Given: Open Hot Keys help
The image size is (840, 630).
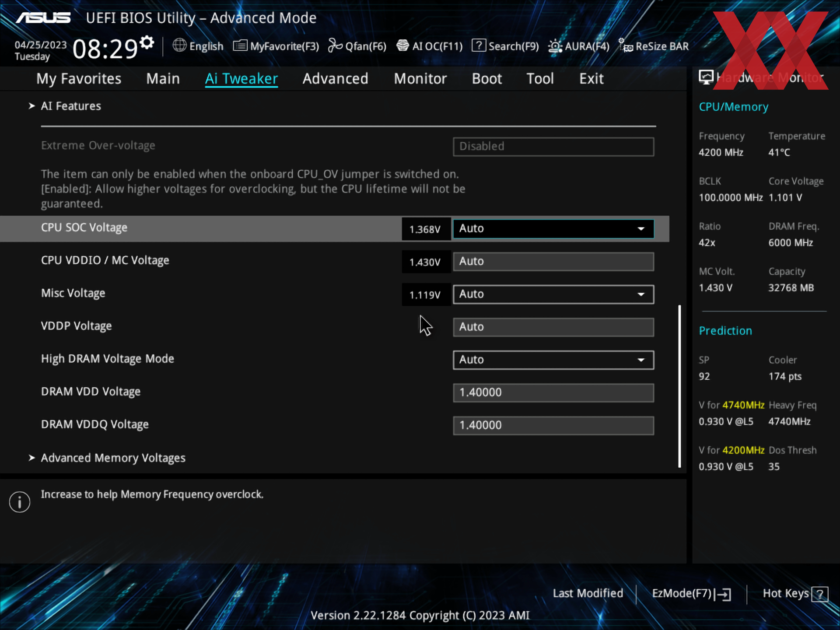Looking at the screenshot, I should [795, 594].
